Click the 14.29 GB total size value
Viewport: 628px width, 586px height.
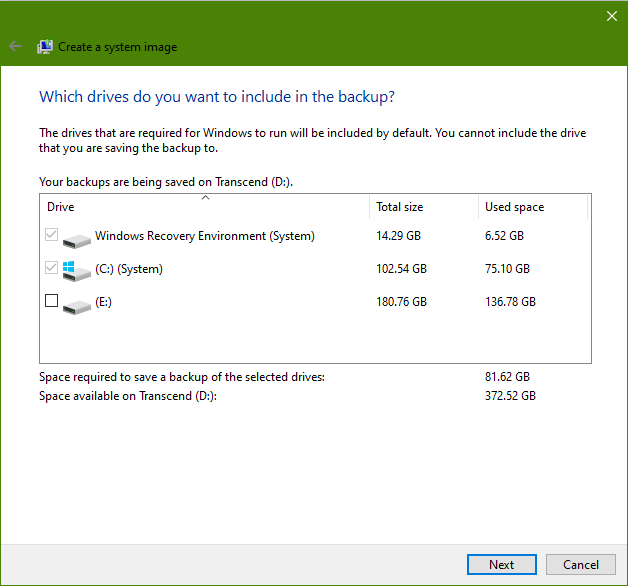[399, 236]
